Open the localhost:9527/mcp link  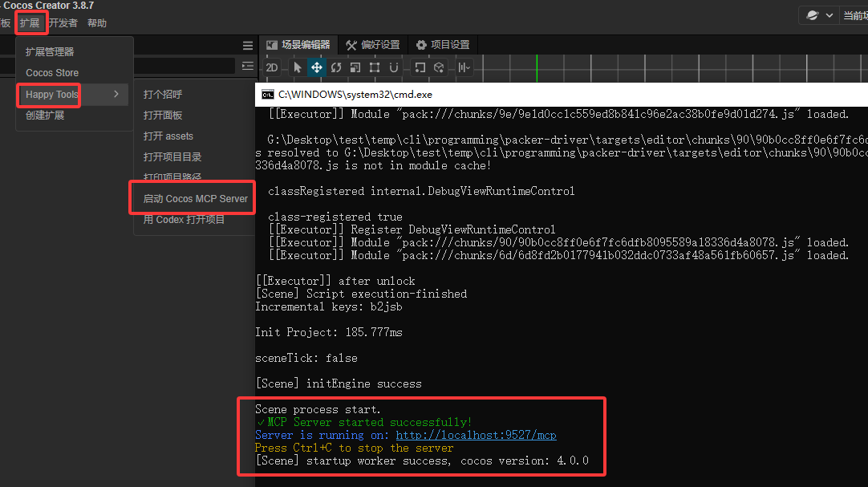pos(476,435)
